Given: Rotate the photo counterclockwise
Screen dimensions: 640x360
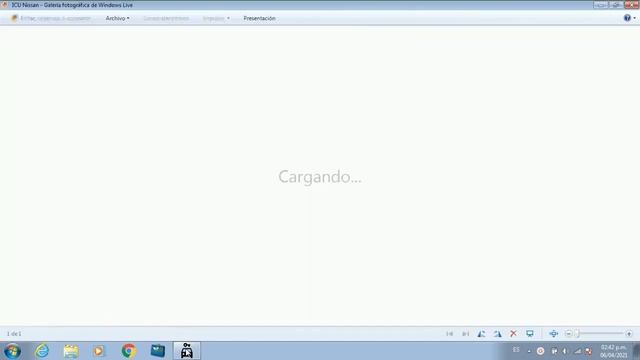Looking at the screenshot, I should click(481, 334).
